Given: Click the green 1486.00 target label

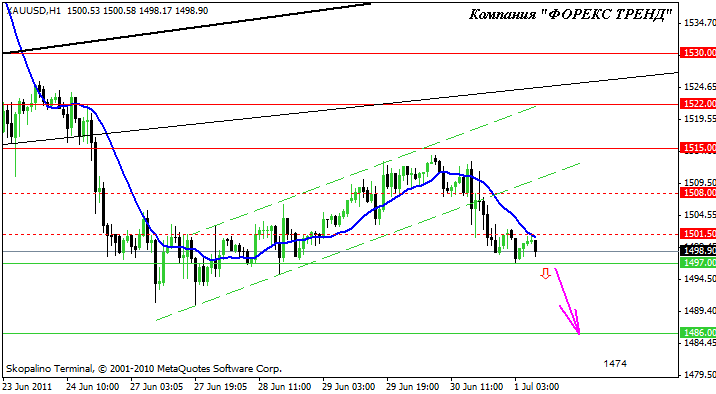Looking at the screenshot, I should pyautogui.click(x=698, y=333).
